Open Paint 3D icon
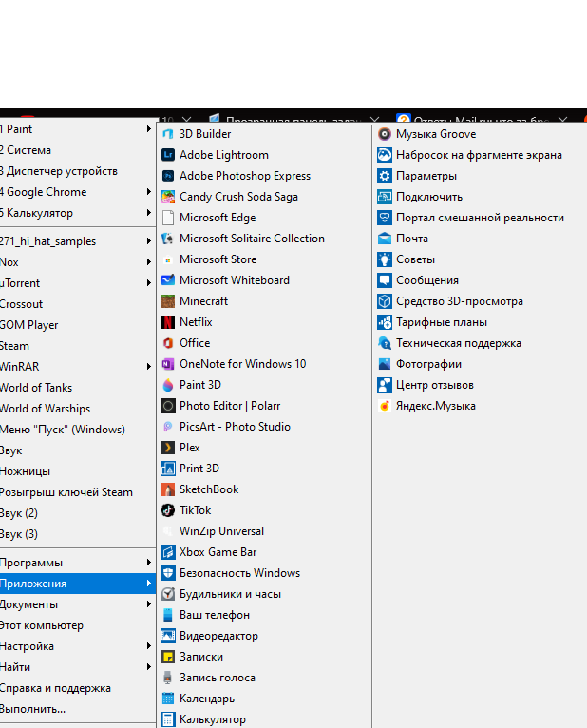 tap(167, 384)
